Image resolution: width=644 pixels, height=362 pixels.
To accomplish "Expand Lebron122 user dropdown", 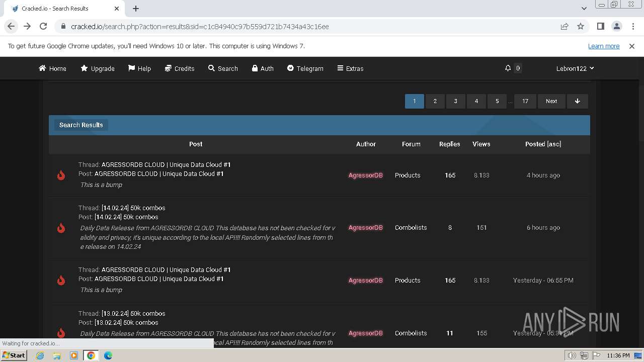I will (575, 68).
